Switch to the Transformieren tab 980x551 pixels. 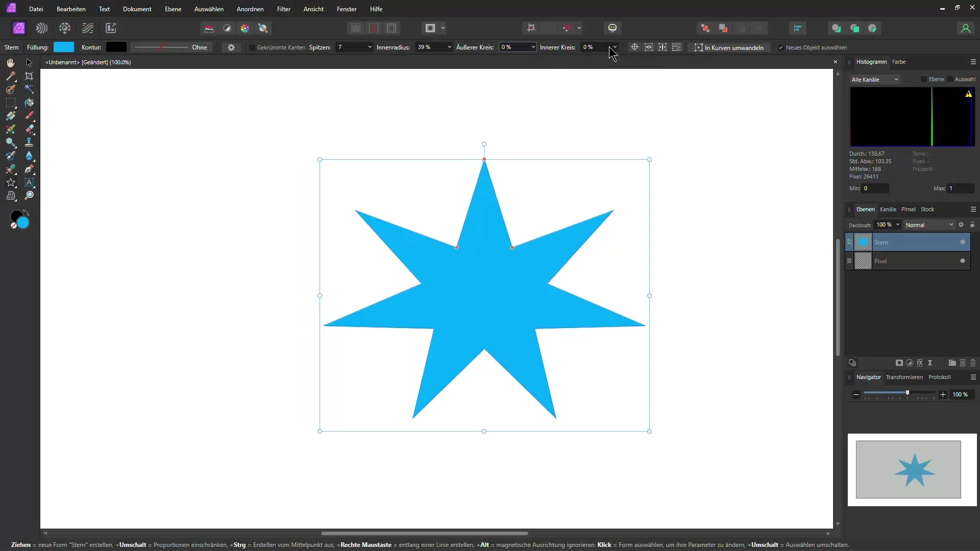(x=904, y=377)
